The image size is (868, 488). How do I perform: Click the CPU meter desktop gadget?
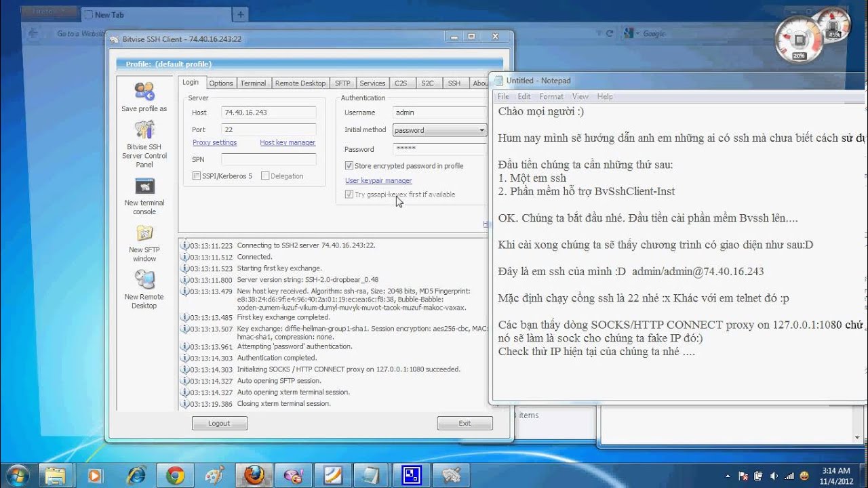(x=799, y=39)
